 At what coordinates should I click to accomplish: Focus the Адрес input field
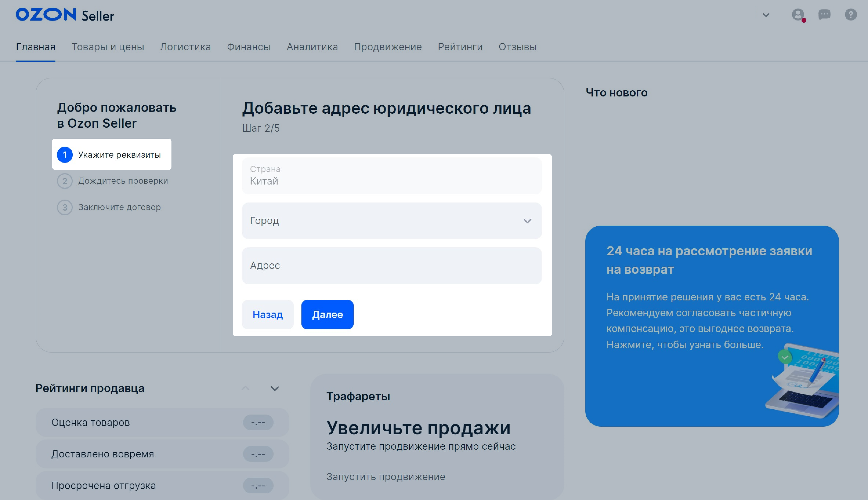click(392, 266)
